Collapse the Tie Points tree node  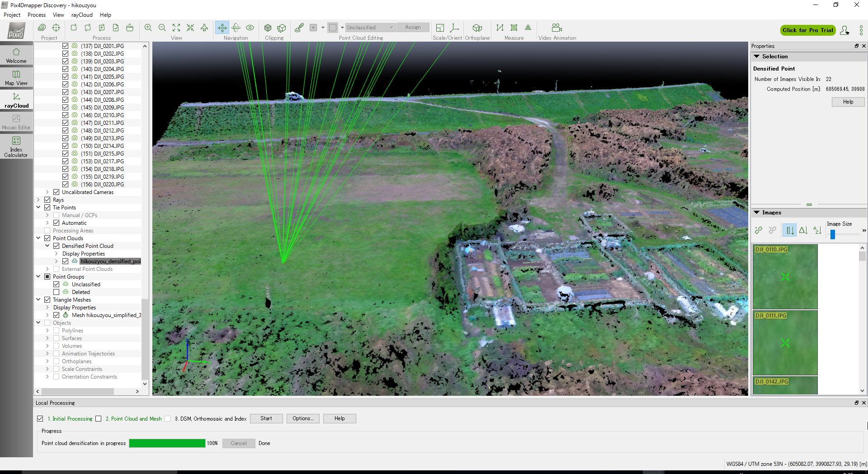point(38,207)
